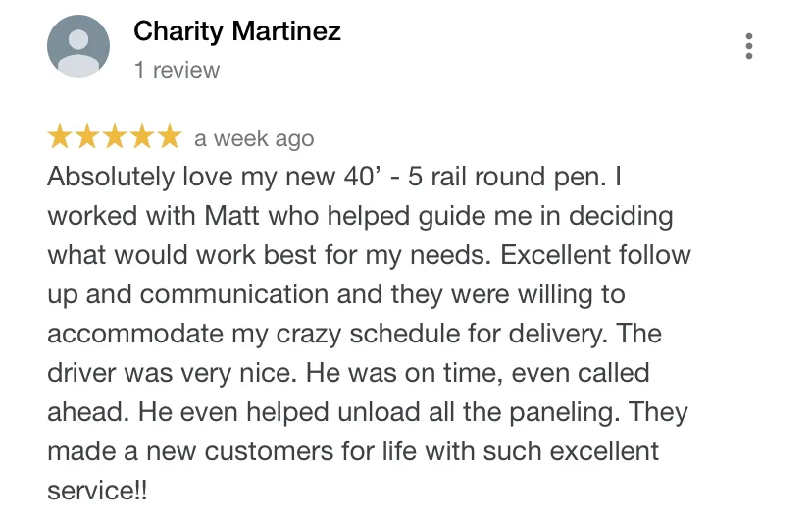Click the third gold rating star
Screen dimensions: 812x524
115,136
